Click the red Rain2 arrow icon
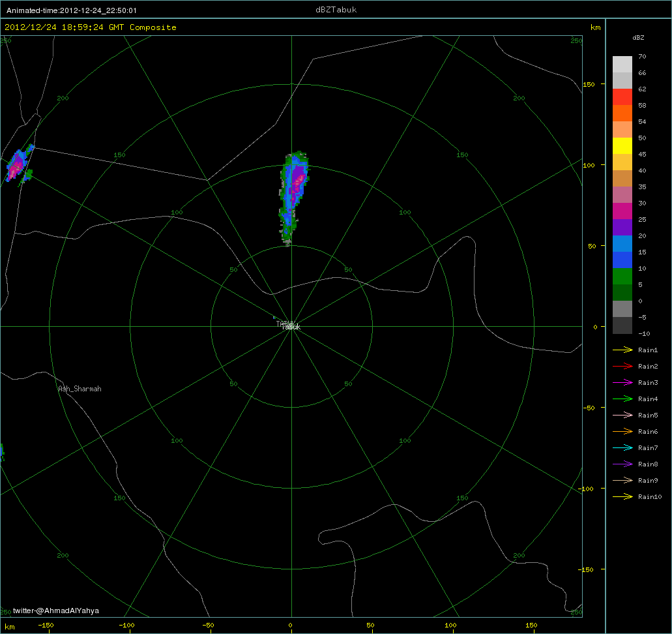The width and height of the screenshot is (672, 634). pos(622,367)
